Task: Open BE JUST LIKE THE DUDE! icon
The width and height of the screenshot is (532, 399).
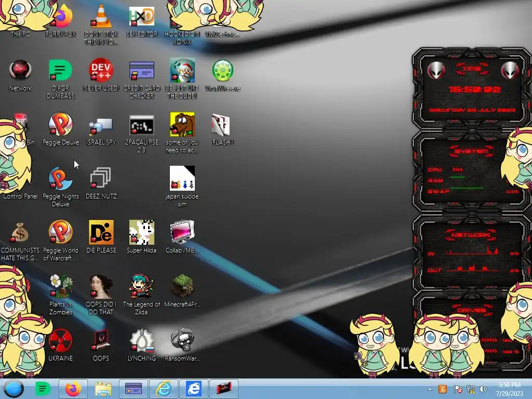Action: click(182, 71)
